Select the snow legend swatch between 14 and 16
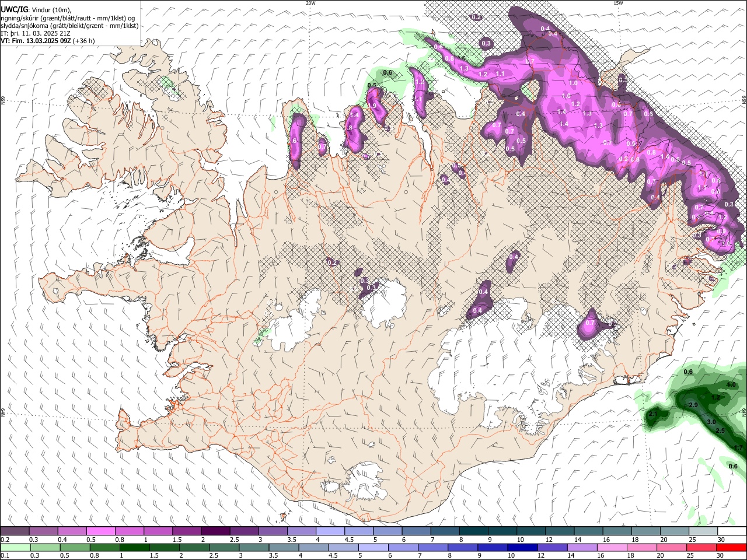This screenshot has width=747, height=560. [588, 531]
